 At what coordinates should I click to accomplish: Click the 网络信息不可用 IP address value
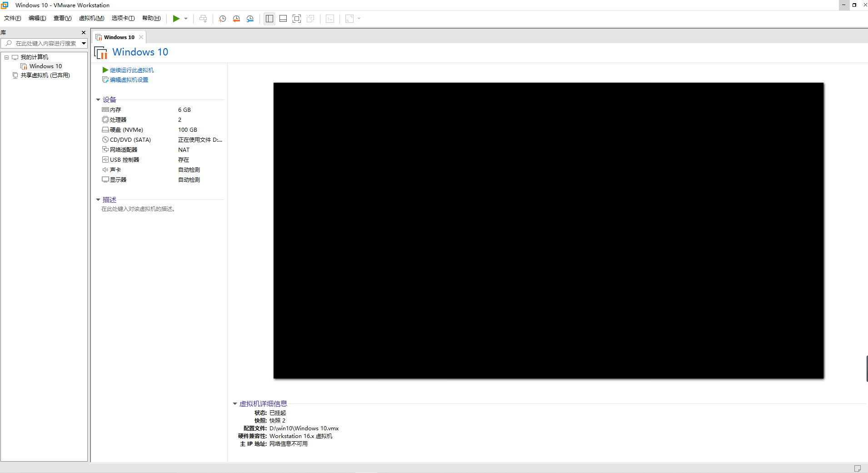coord(289,444)
